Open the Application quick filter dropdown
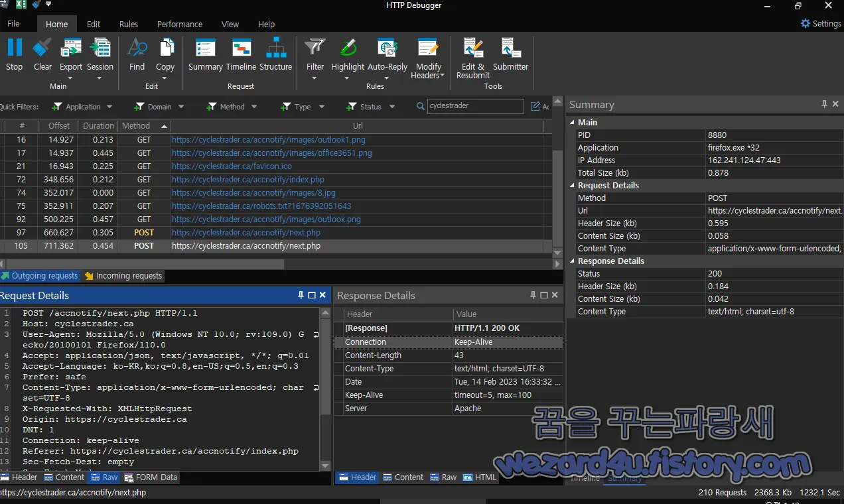The width and height of the screenshot is (844, 504). coord(109,107)
